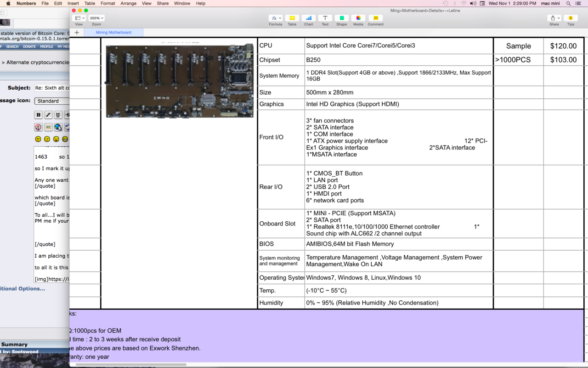
Task: Select the cell showing $120.00
Action: pyautogui.click(x=563, y=46)
